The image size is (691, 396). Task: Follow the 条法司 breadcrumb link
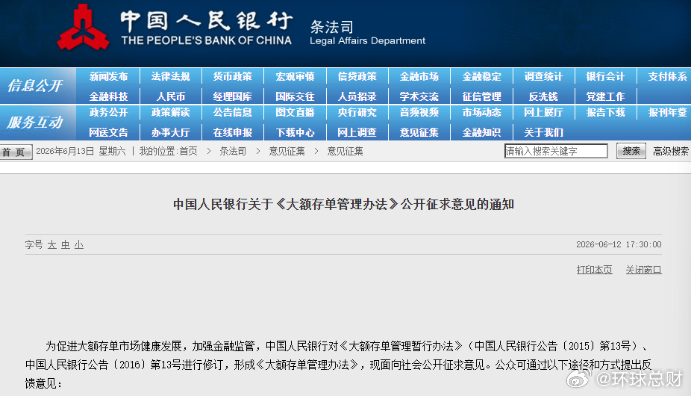pyautogui.click(x=233, y=151)
